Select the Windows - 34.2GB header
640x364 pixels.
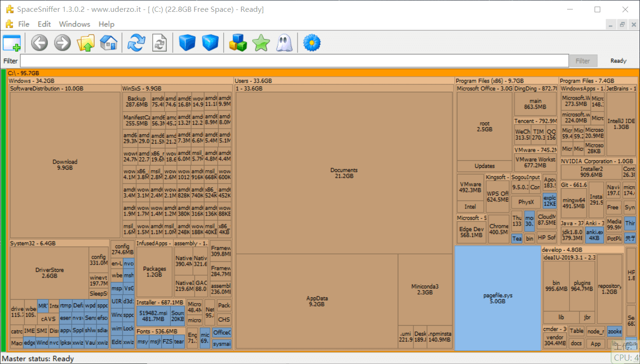coord(121,81)
